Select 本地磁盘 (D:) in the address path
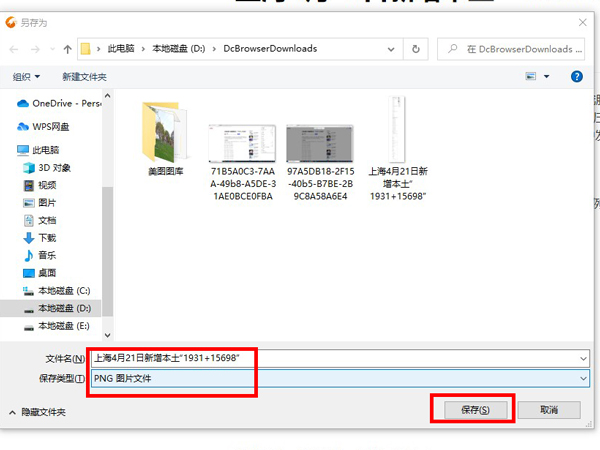This screenshot has width=600, height=450. (x=179, y=49)
